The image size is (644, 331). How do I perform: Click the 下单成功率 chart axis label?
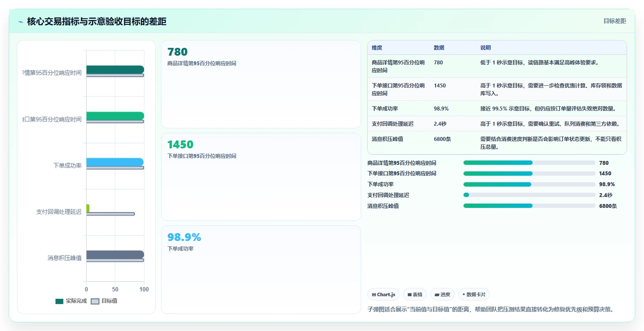coord(67,165)
